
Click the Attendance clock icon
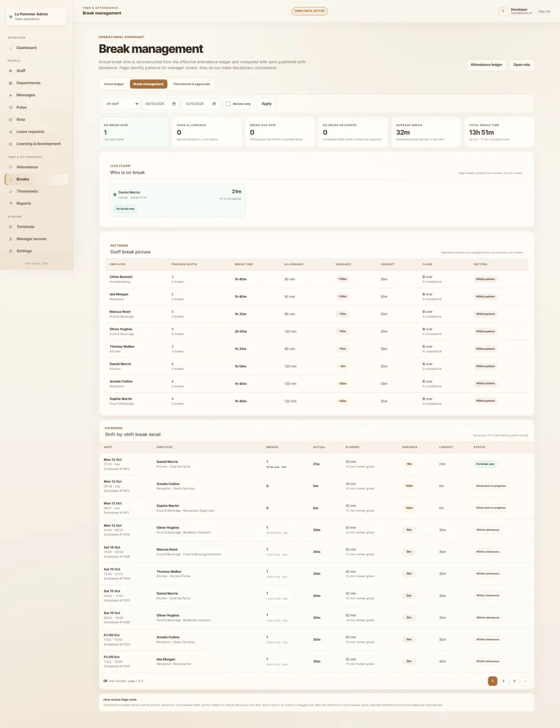10,167
